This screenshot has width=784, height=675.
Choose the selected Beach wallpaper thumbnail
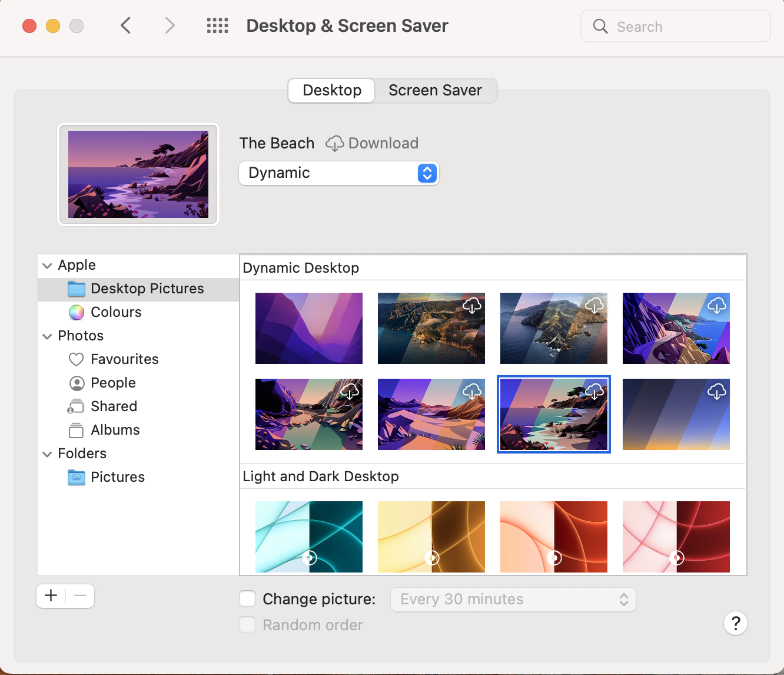554,414
